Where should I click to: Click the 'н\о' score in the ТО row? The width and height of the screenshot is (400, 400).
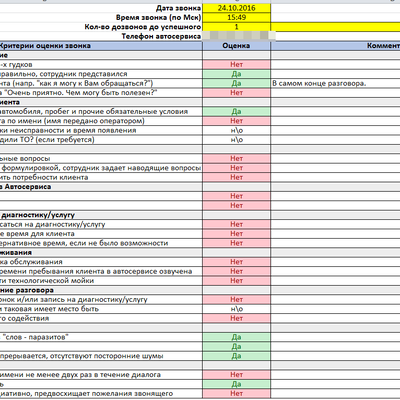pyautogui.click(x=236, y=140)
